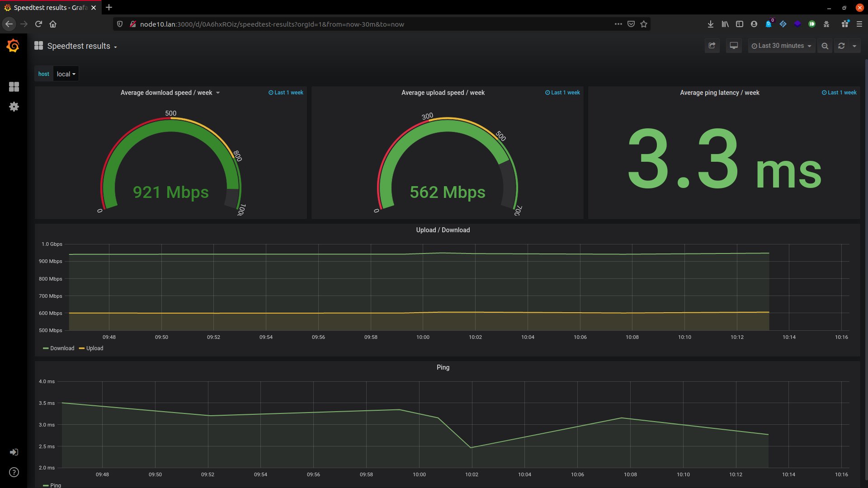Open the Configuration gear icon in sidebar
Viewport: 868px width, 488px height.
click(14, 107)
